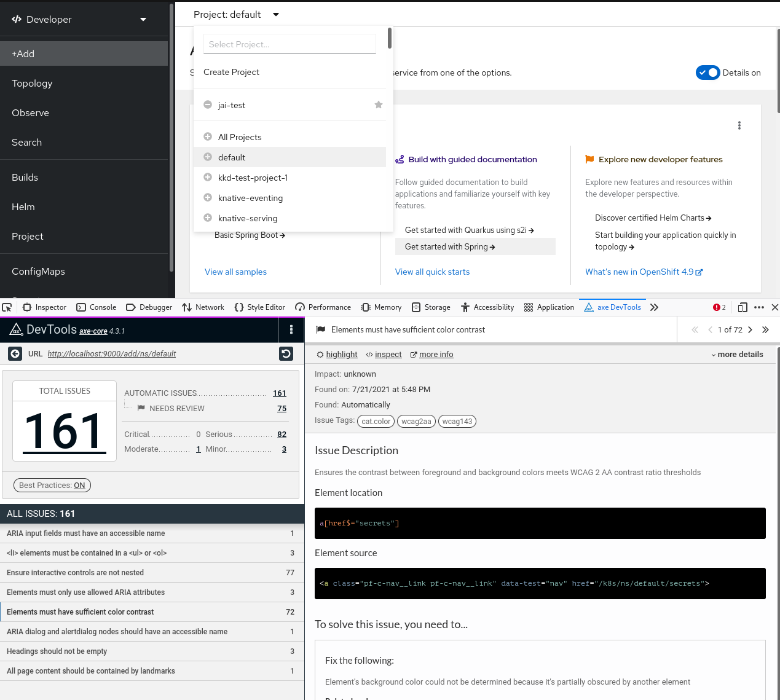This screenshot has width=780, height=700.
Task: Expand more details section
Action: click(x=737, y=355)
